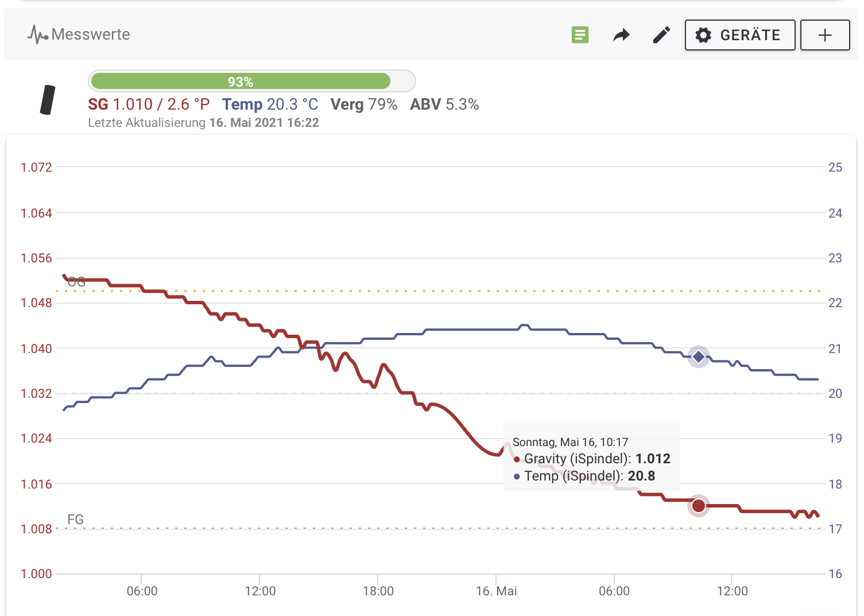Viewport: 864px width, 616px height.
Task: Click the SG 1.010 / 2.6 °P reading
Action: pos(149,104)
